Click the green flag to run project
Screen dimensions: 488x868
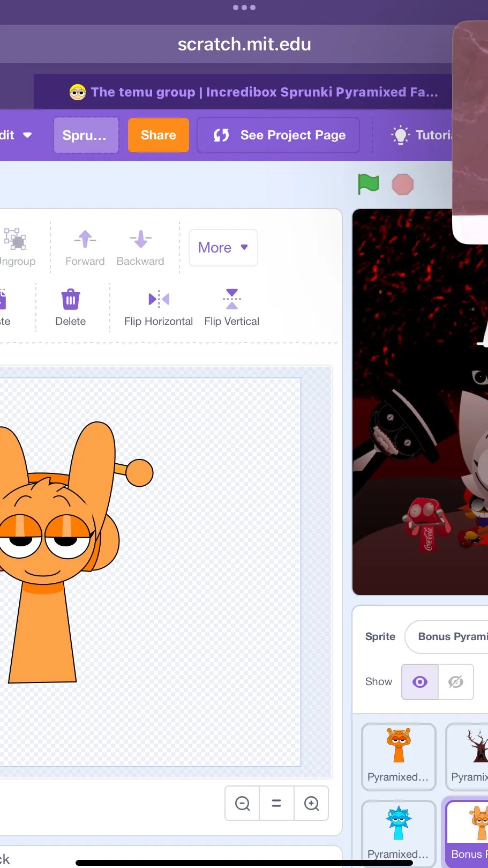tap(368, 184)
